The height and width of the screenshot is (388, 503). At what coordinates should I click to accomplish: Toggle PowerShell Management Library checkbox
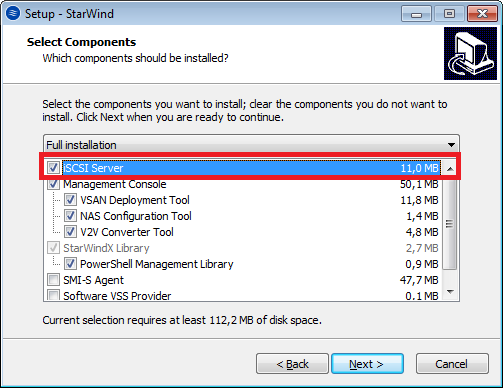(x=70, y=264)
